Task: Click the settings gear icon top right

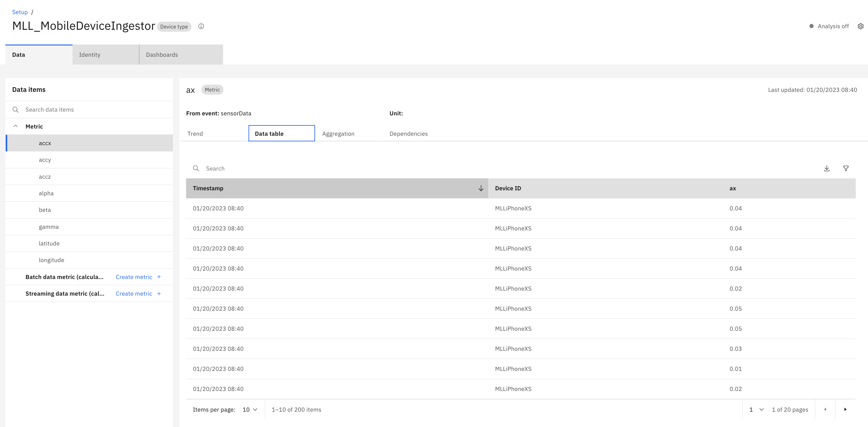Action: (x=860, y=26)
